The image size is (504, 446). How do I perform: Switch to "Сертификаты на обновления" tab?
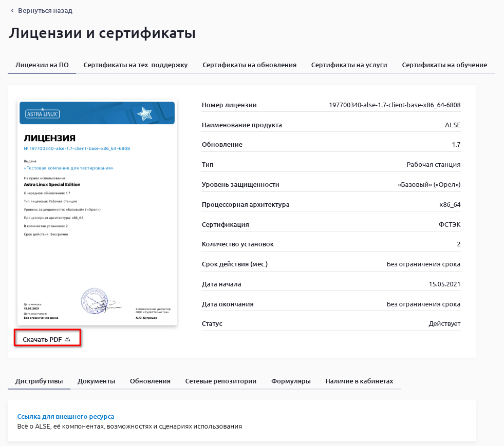[249, 65]
